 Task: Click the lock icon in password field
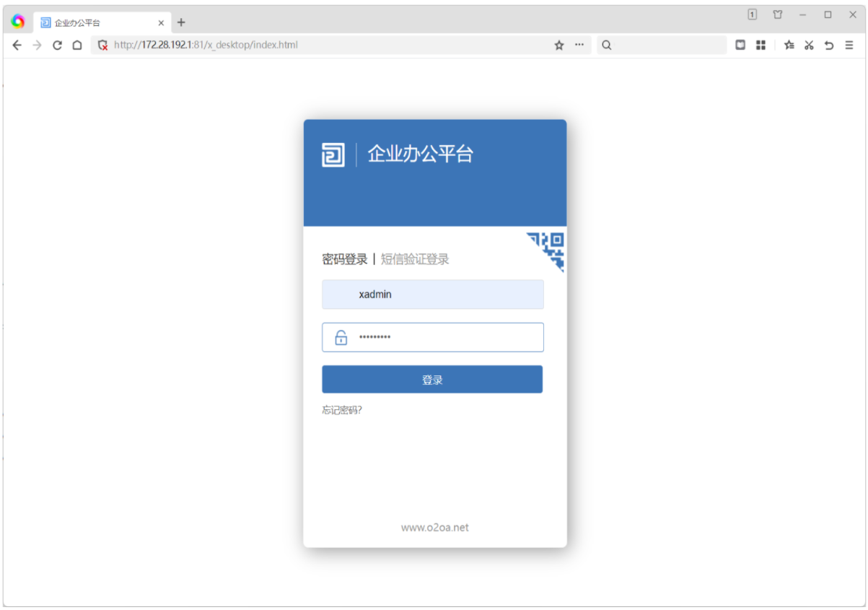click(x=341, y=337)
